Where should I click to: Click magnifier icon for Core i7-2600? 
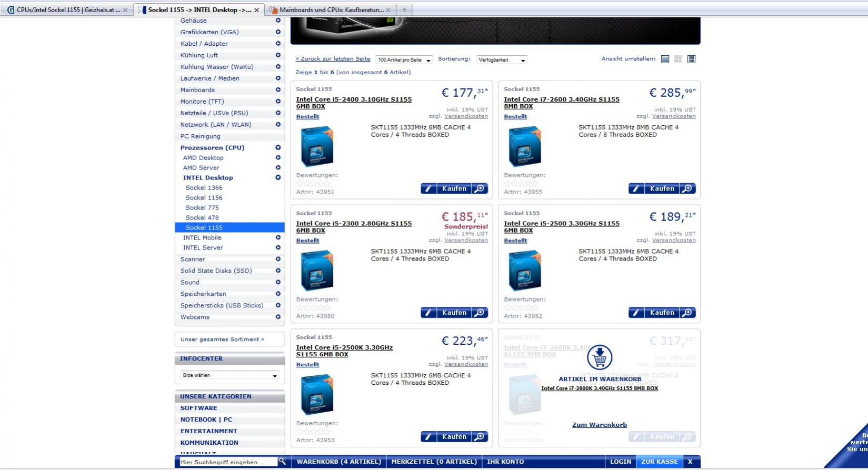point(687,188)
